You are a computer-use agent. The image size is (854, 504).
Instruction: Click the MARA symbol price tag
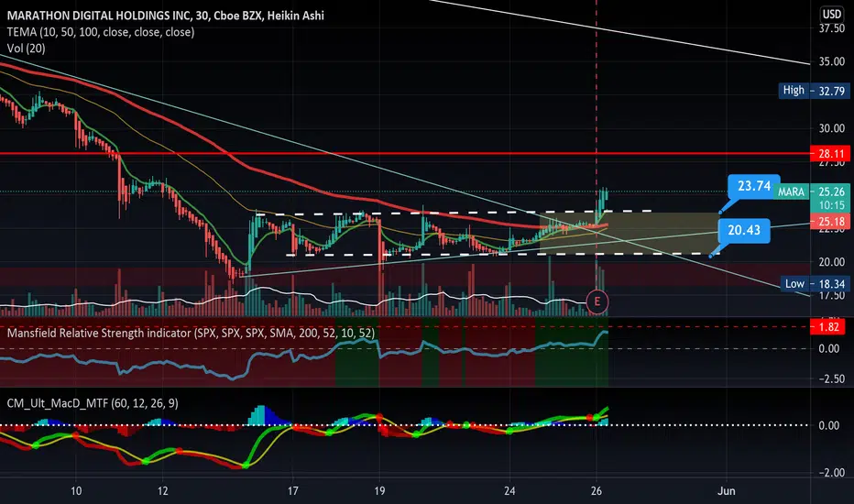791,192
